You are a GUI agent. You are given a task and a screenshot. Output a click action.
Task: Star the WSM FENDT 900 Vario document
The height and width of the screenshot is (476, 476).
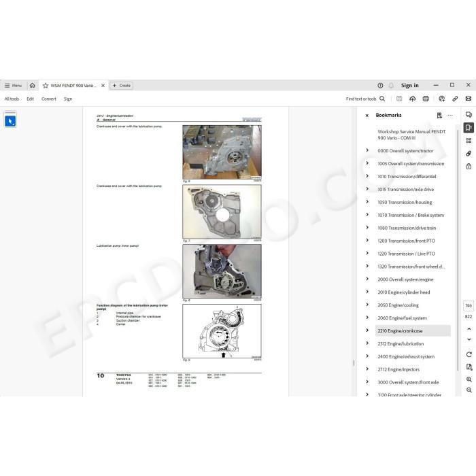(46, 86)
